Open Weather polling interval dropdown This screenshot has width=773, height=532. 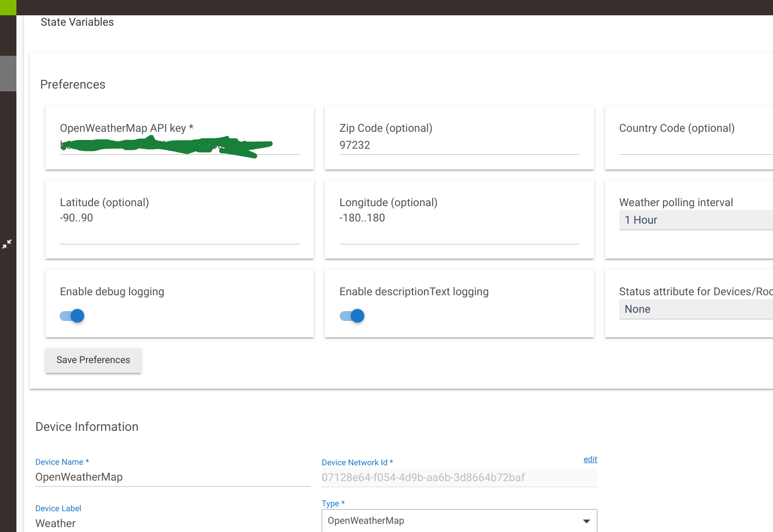coord(696,220)
